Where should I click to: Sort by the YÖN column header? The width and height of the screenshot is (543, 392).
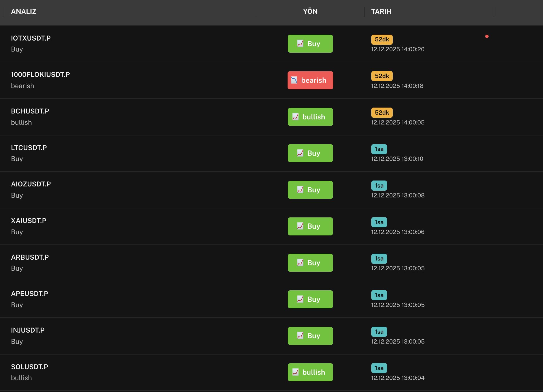[310, 12]
